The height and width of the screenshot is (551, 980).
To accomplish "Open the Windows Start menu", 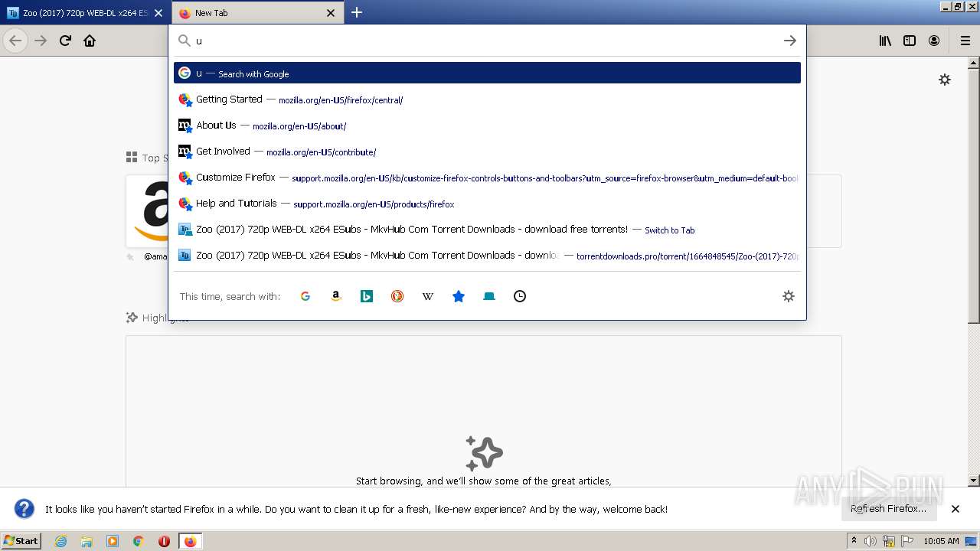I will 21,540.
